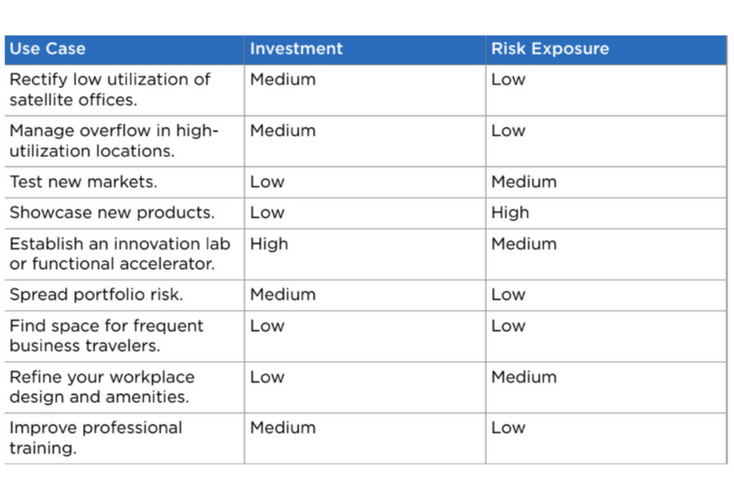
Task: Select "Medium" risk exposure for Refine workplace design
Action: tap(524, 377)
